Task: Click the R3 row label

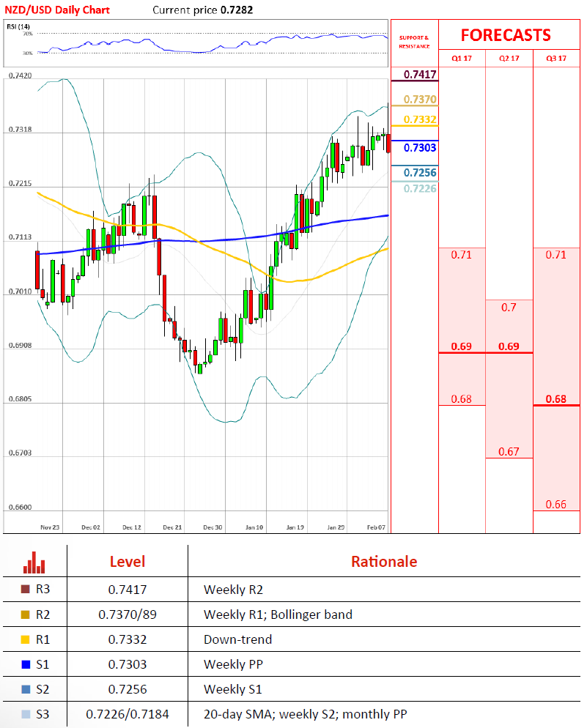Action: point(43,589)
